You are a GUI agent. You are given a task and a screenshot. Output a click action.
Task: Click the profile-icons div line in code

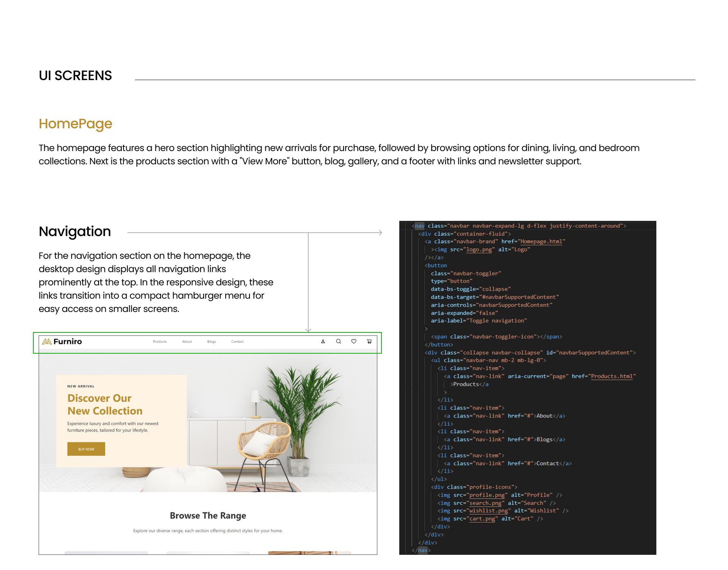[x=474, y=487]
